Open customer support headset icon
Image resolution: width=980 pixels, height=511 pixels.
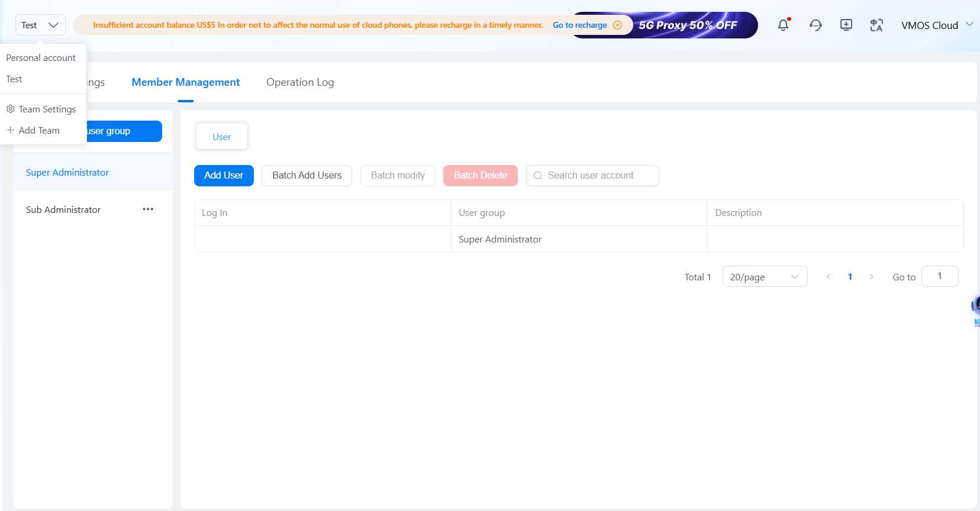815,25
